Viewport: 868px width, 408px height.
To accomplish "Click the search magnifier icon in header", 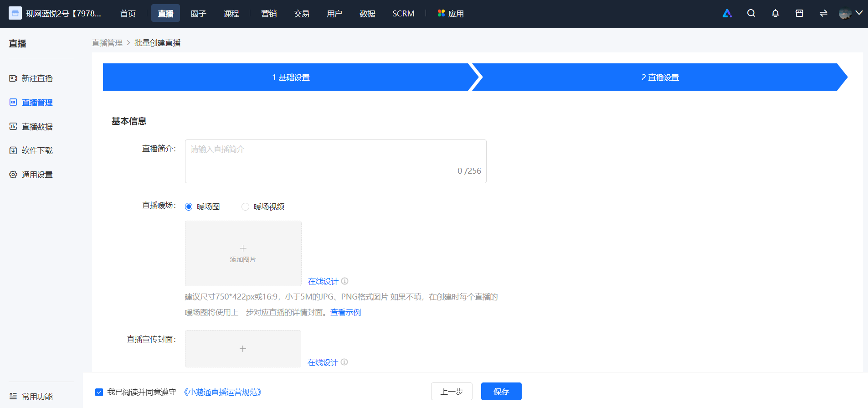I will 751,13.
